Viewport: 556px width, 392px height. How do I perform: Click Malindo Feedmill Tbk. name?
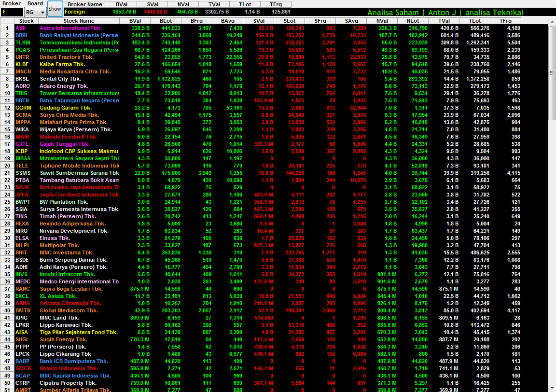(x=69, y=137)
